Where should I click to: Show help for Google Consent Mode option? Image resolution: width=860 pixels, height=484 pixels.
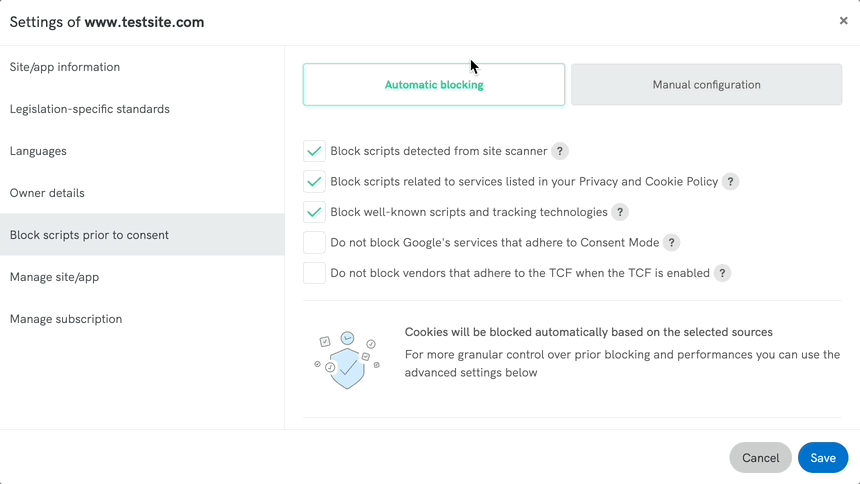pyautogui.click(x=672, y=242)
